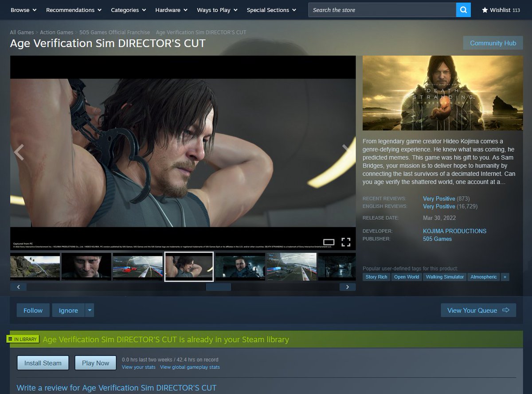Click the Search the store field
This screenshot has height=394, width=532.
(382, 10)
